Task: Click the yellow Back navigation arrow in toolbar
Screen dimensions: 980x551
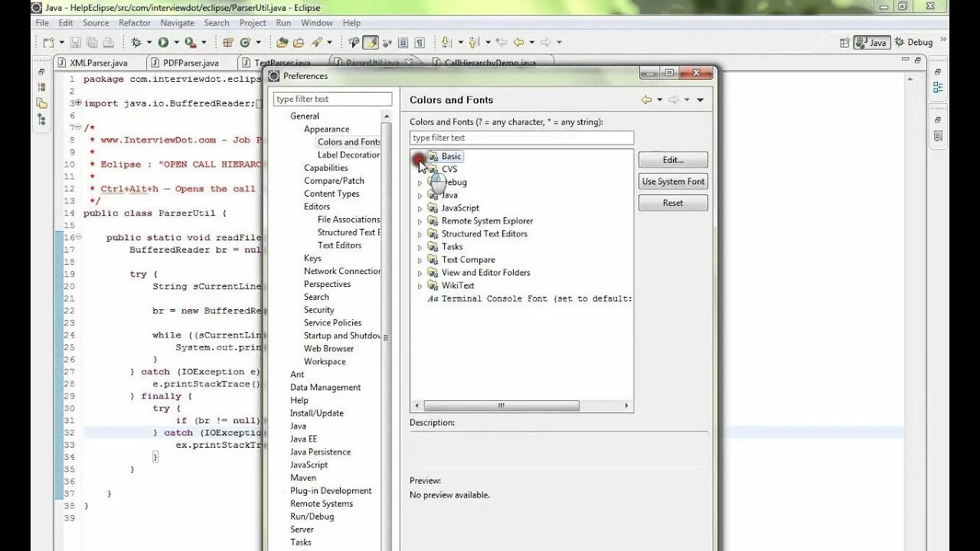Action: 518,43
